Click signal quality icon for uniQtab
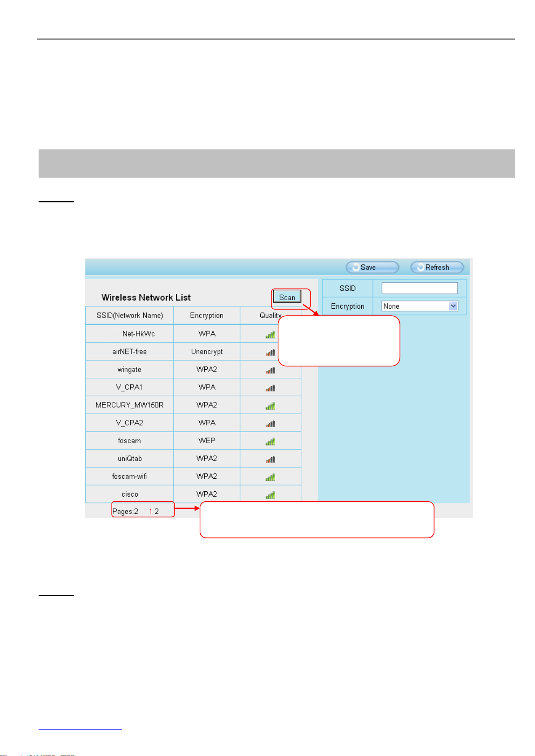 [x=270, y=459]
